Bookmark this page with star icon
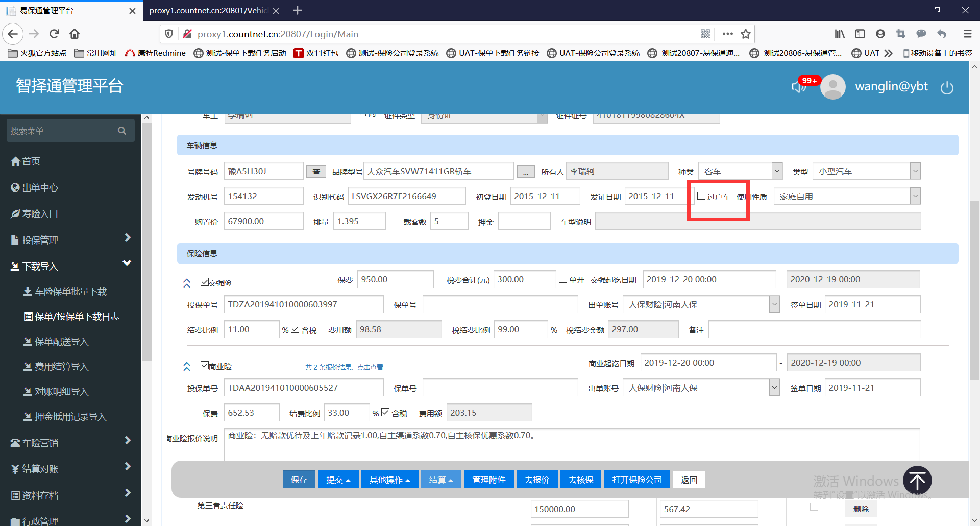980x526 pixels. click(x=746, y=34)
